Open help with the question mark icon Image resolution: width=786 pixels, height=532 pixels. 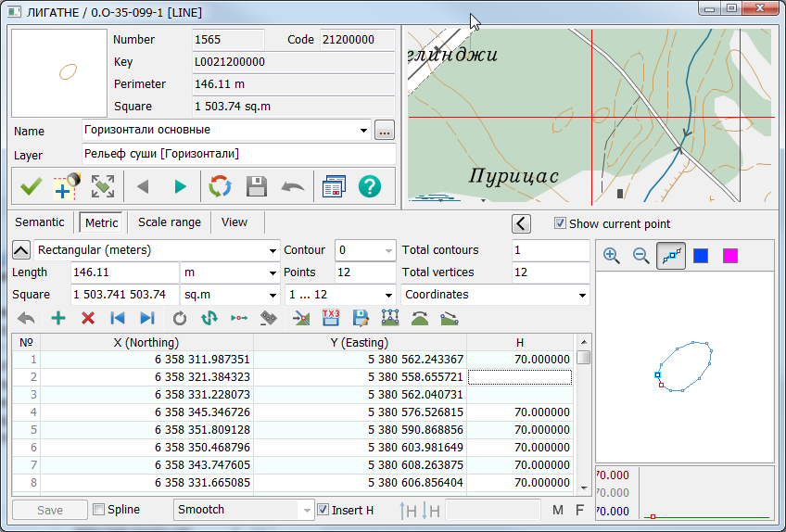click(369, 186)
